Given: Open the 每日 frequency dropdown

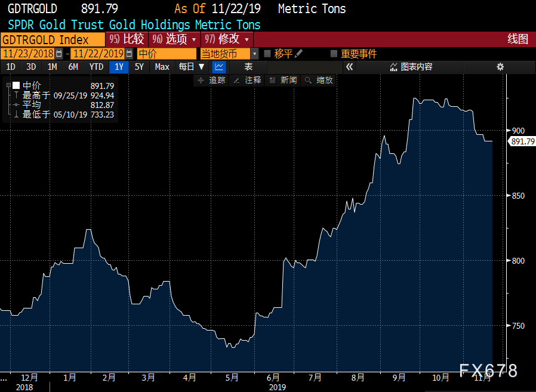Looking at the screenshot, I should 192,67.
